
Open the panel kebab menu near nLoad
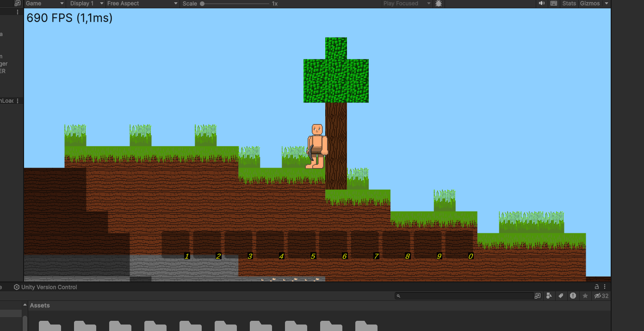18,100
